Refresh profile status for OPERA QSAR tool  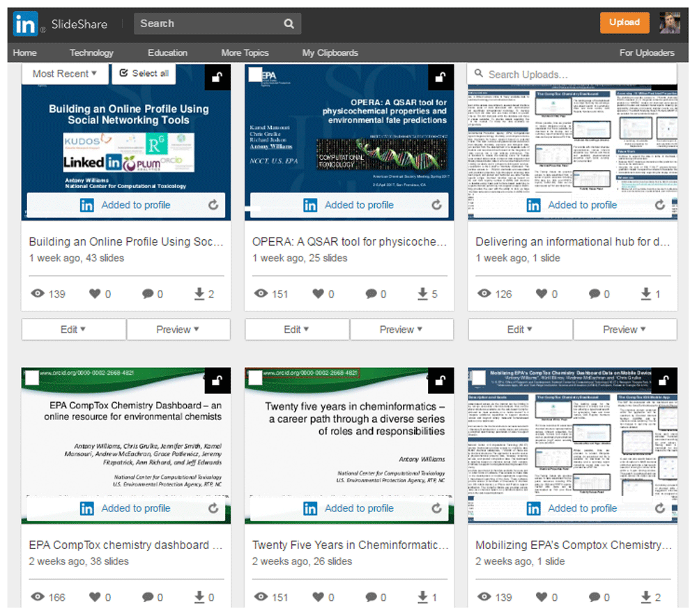click(x=436, y=205)
